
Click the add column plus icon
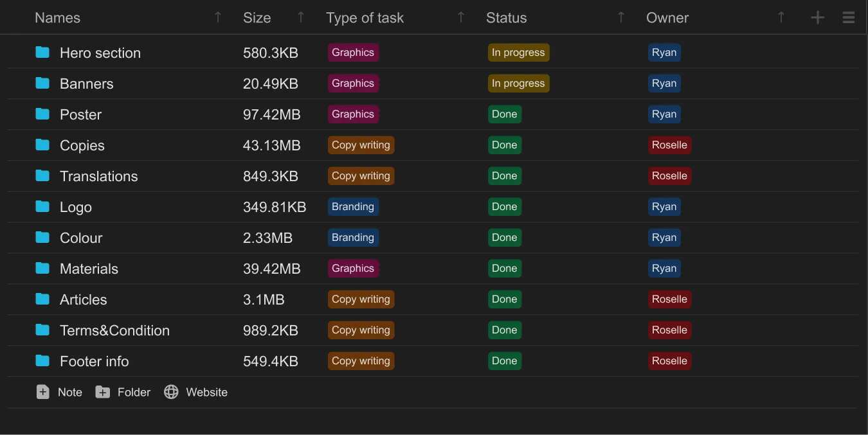tap(817, 18)
